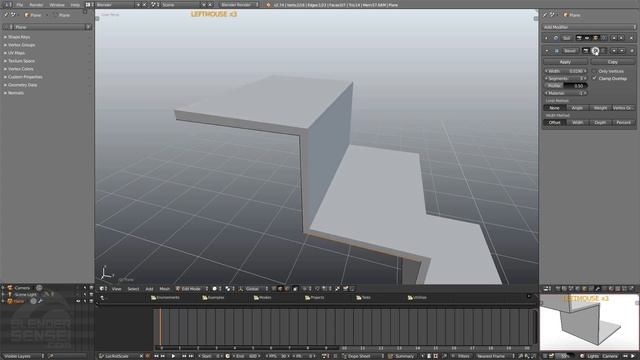Select Vertex Group limit method
The image size is (640, 360).
(x=623, y=108)
